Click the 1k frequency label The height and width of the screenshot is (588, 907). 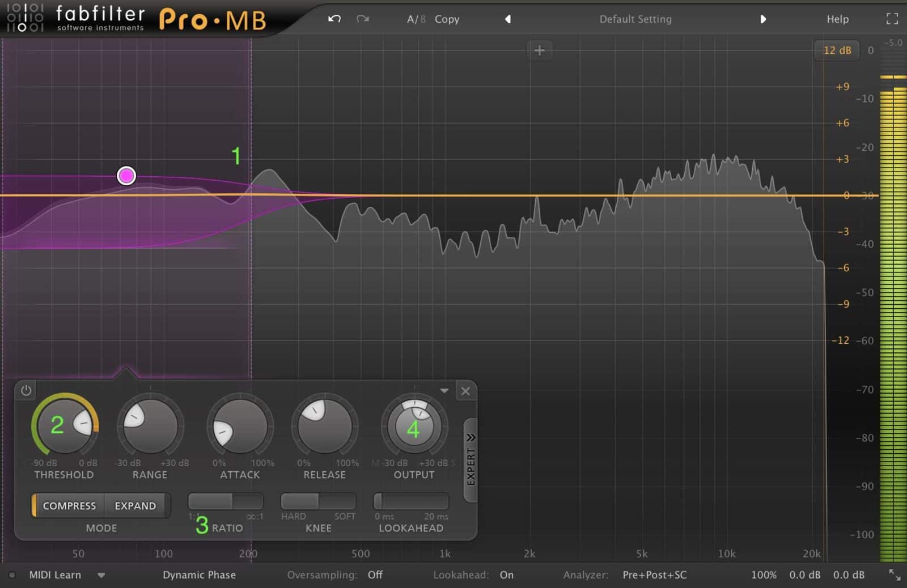pyautogui.click(x=445, y=553)
